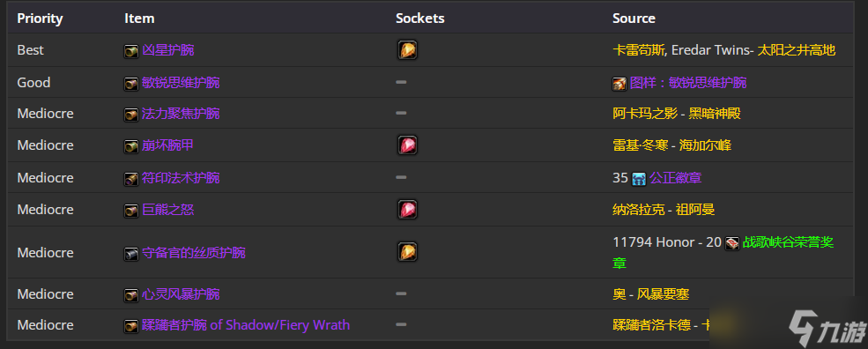Follow the 雷基·冬寒 source link
The width and height of the screenshot is (868, 349).
(638, 145)
